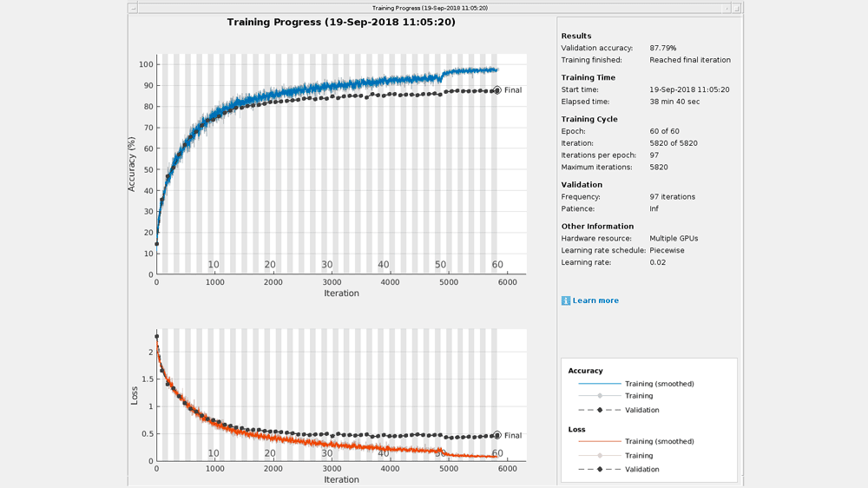Click the Final marker on the loss plot
The image size is (868, 488).
click(497, 436)
